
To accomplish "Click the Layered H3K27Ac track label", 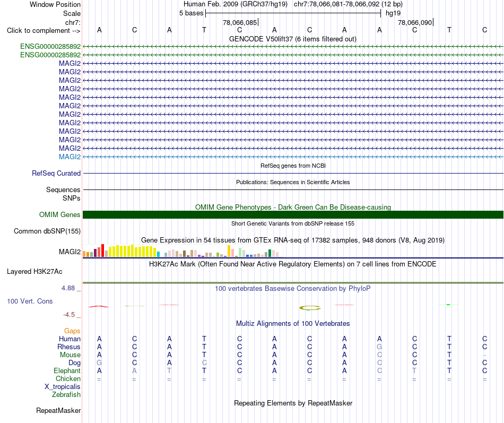I will 34,272.
